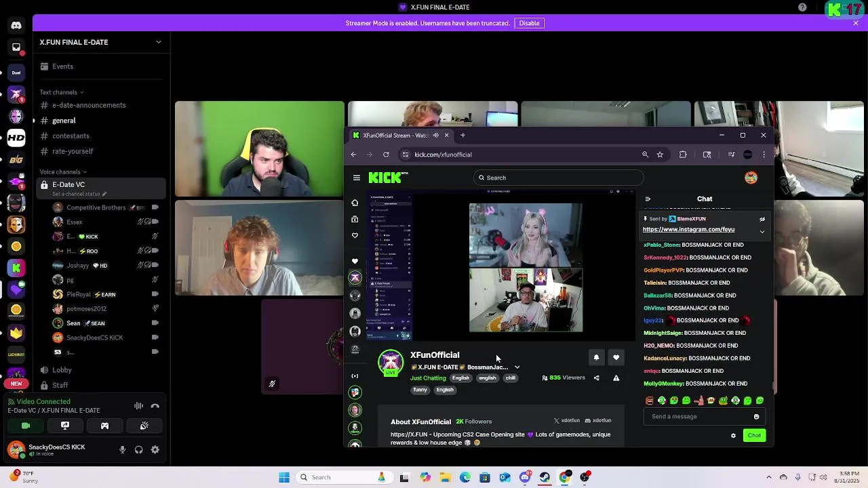
Task: Open Discord soundboard button
Action: coord(144,426)
